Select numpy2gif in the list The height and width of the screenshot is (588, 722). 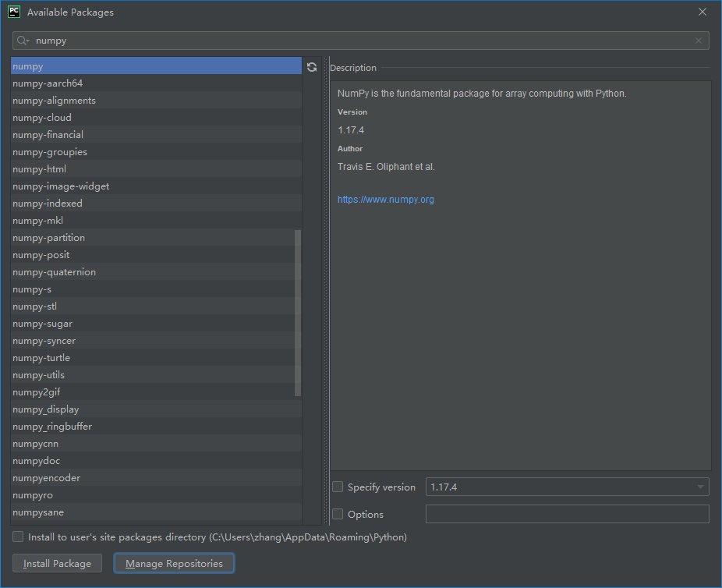(x=156, y=391)
